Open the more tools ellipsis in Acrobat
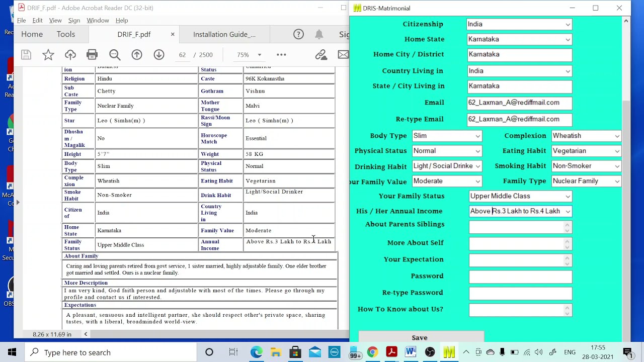Image resolution: width=644 pixels, height=362 pixels. coord(281,54)
